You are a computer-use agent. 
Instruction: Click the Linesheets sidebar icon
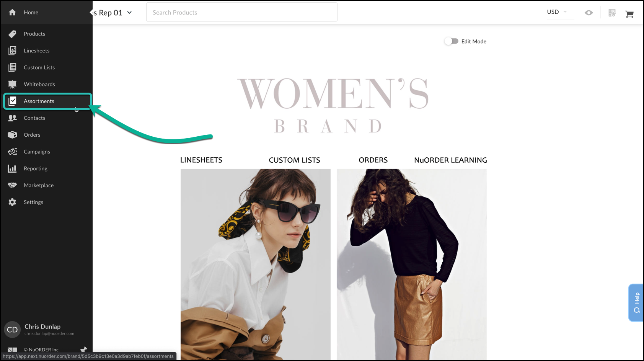point(12,51)
